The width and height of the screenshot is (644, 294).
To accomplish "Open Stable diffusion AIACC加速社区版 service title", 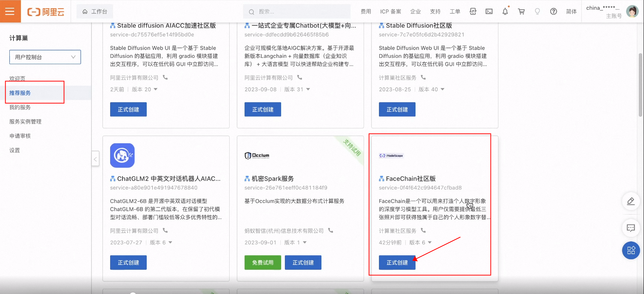I will [167, 25].
